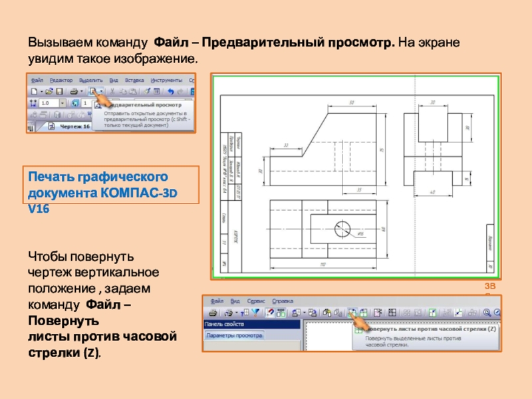Click the Undo blue arrow icon
Image resolution: width=532 pixels, height=399 pixels.
tap(171, 91)
